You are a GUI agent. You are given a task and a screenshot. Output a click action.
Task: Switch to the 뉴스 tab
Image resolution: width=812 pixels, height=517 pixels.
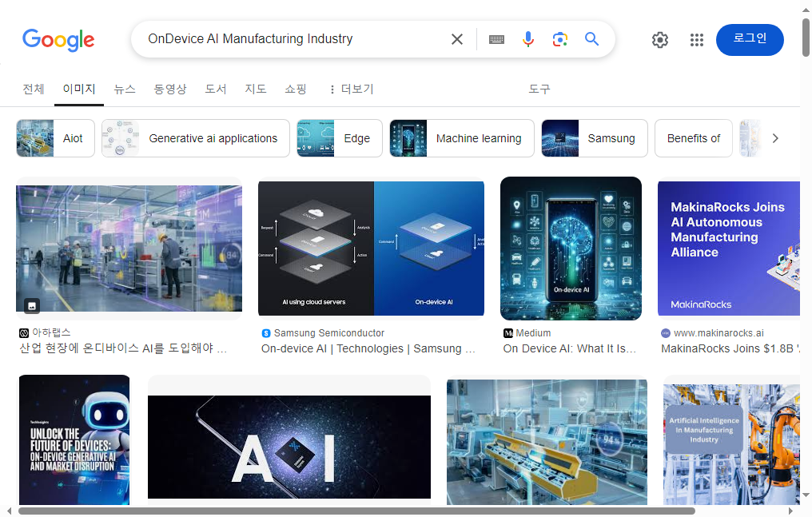125,89
